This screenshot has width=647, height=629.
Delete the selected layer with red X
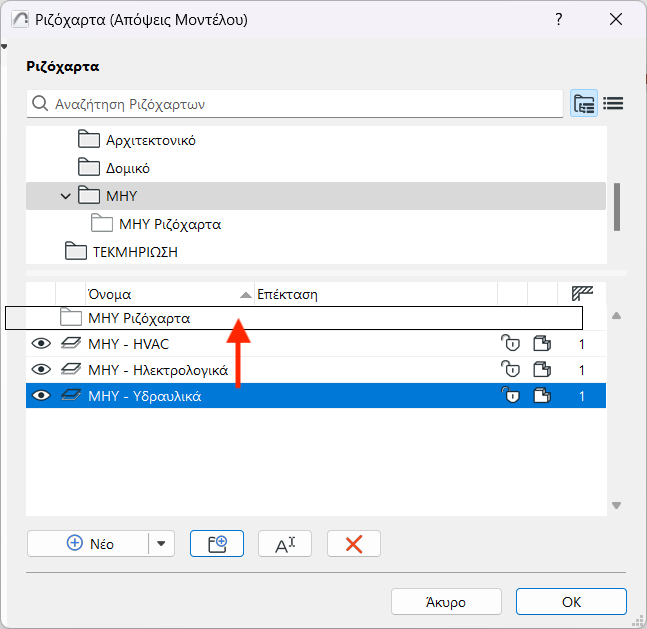pos(353,543)
